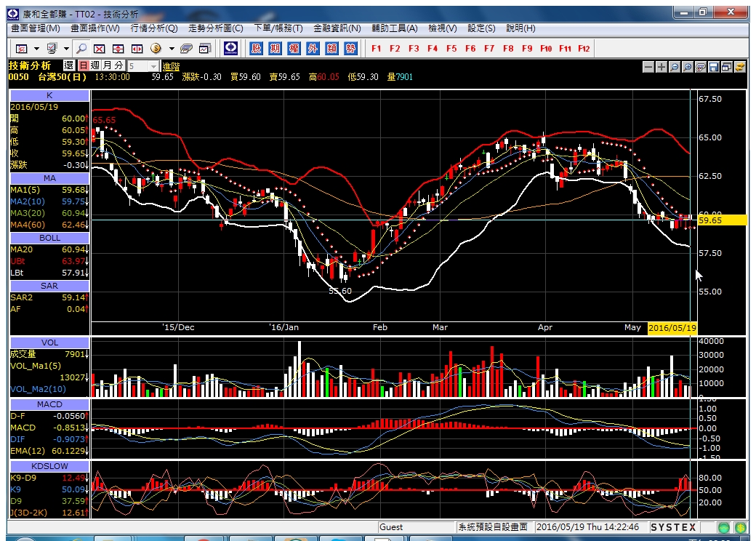
Task: Select the 日 daily period
Action: pos(84,65)
